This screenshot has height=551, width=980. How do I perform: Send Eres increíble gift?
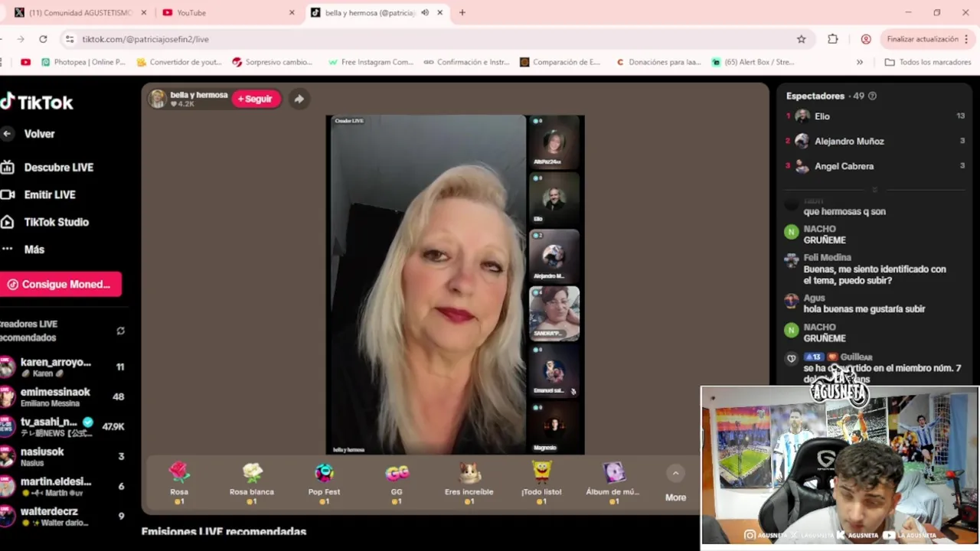469,482
